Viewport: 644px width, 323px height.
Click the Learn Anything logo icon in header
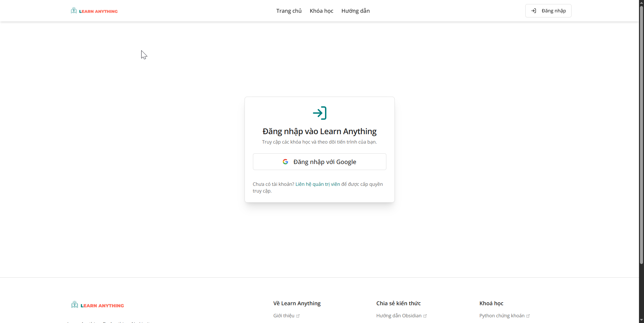74,10
